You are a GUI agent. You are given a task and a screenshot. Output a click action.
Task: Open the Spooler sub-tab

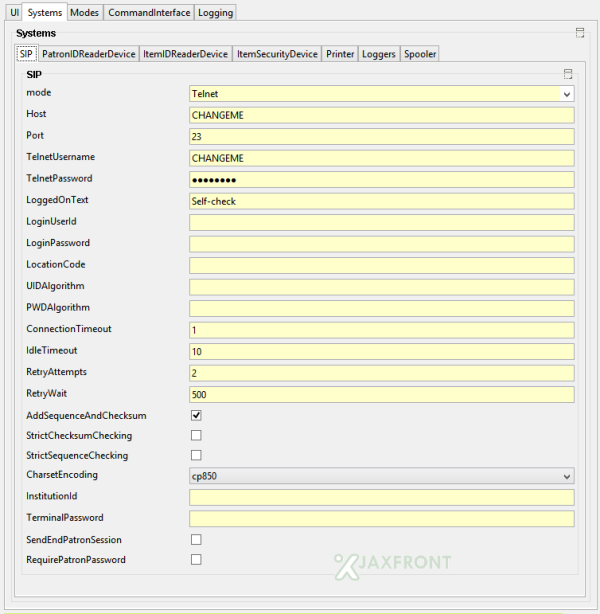coord(419,54)
